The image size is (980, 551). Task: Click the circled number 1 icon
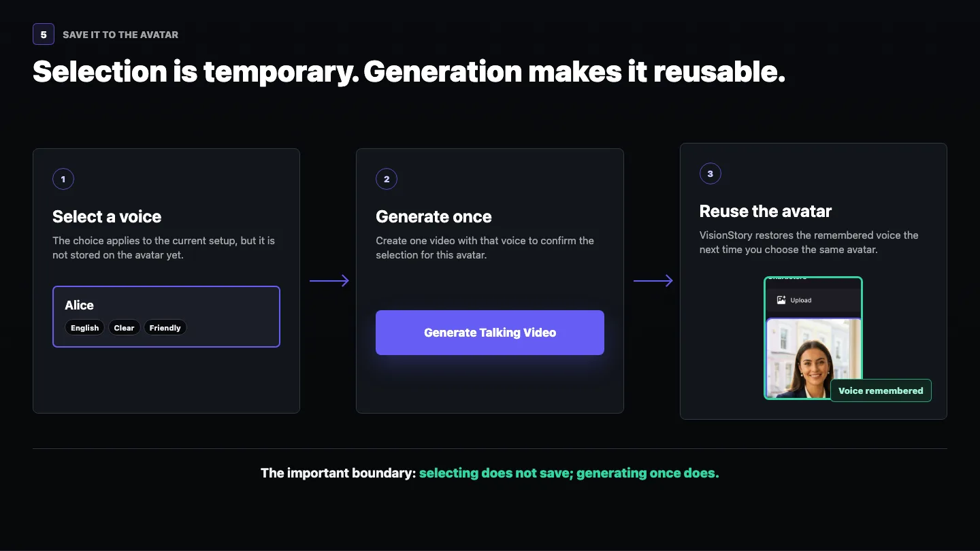(63, 180)
